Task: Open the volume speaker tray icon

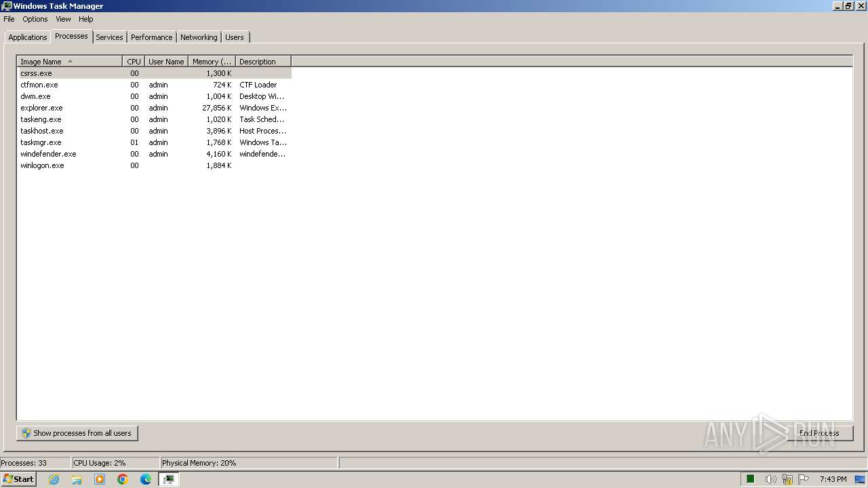Action: pyautogui.click(x=770, y=479)
